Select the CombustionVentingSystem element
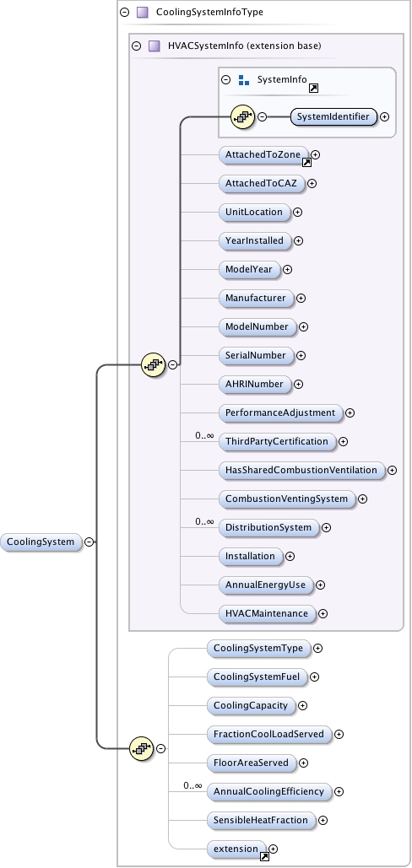Screen dimensions: 412x868 point(287,499)
